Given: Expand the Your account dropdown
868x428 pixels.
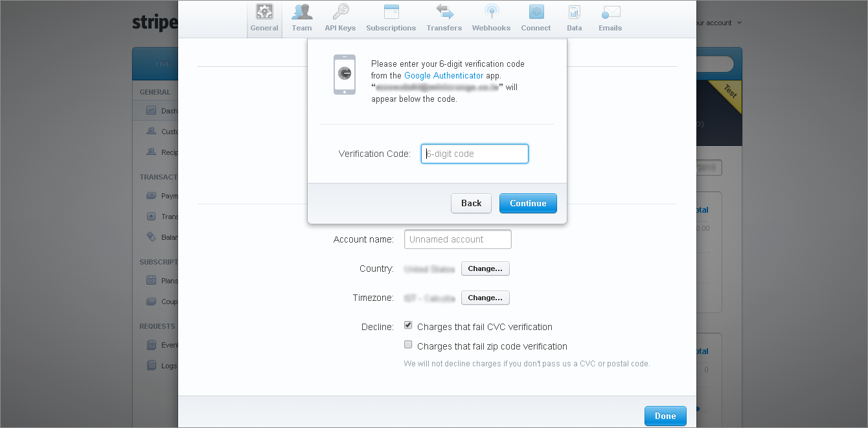Looking at the screenshot, I should coord(719,23).
